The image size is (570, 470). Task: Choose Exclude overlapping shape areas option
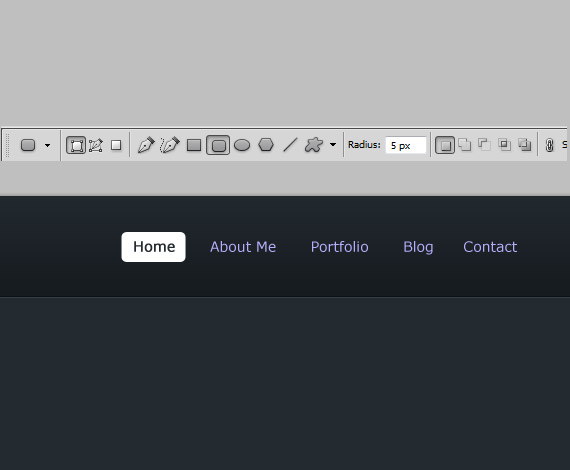[525, 145]
